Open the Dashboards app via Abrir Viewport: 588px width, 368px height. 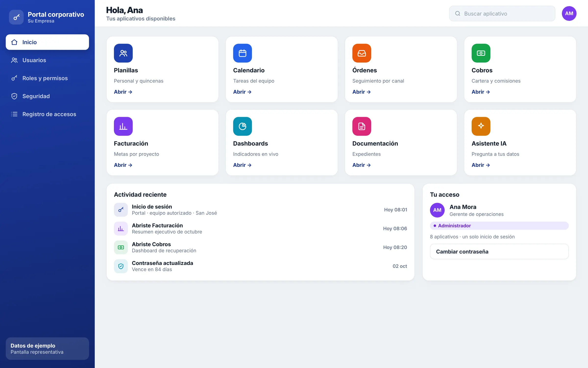(x=242, y=165)
